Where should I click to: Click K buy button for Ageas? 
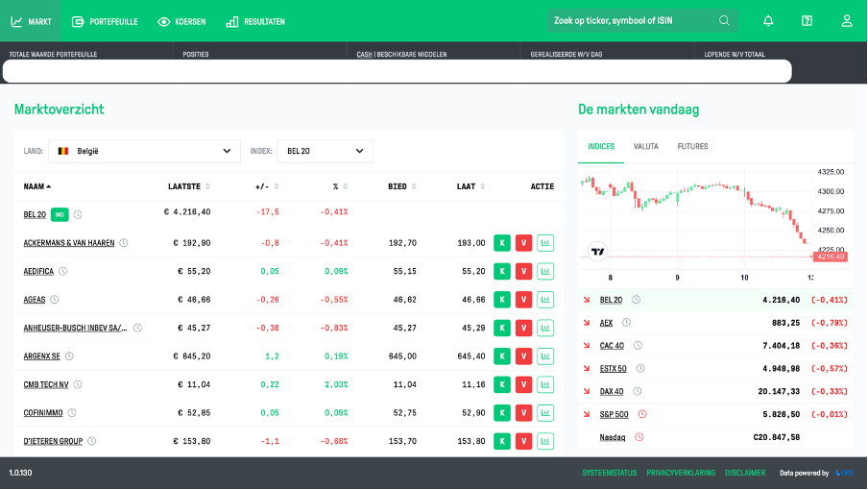tap(502, 300)
